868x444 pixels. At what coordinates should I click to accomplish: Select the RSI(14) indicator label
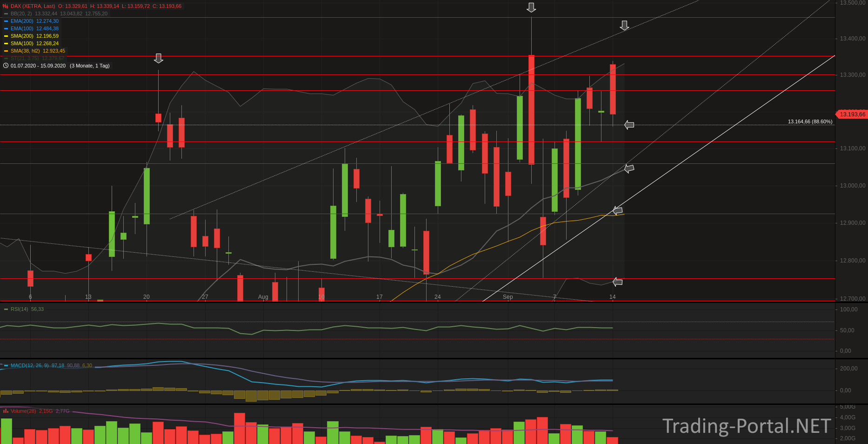[x=20, y=309]
